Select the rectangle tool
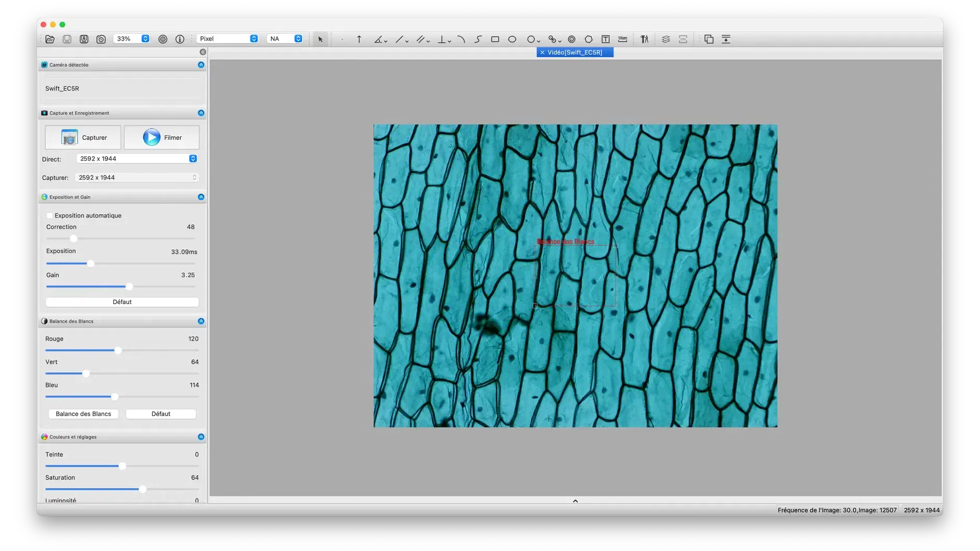The height and width of the screenshot is (551, 980). coord(495,39)
